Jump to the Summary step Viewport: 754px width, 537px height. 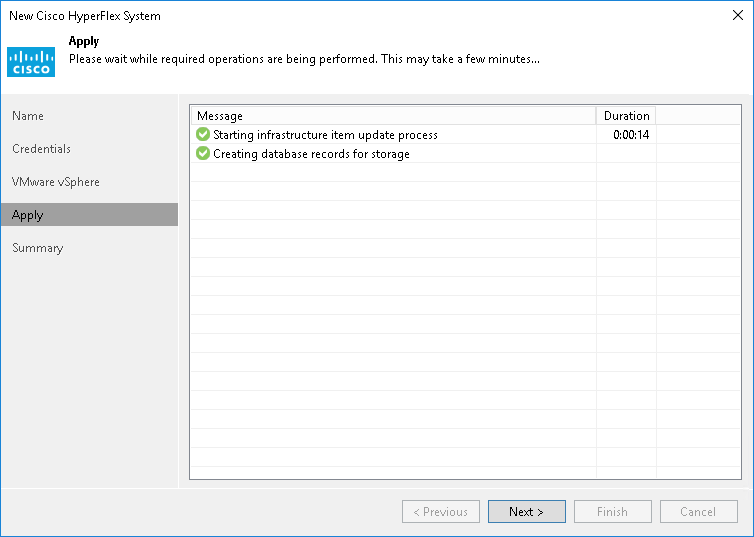coord(37,248)
